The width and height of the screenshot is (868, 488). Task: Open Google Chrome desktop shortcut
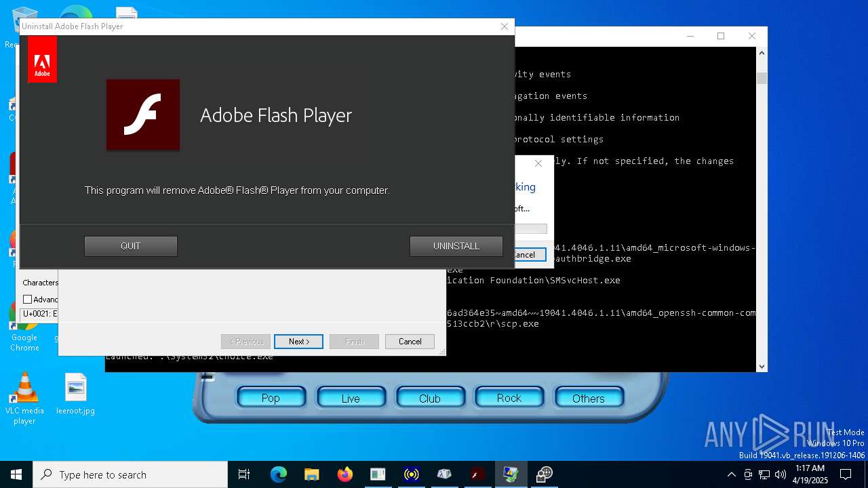click(24, 331)
